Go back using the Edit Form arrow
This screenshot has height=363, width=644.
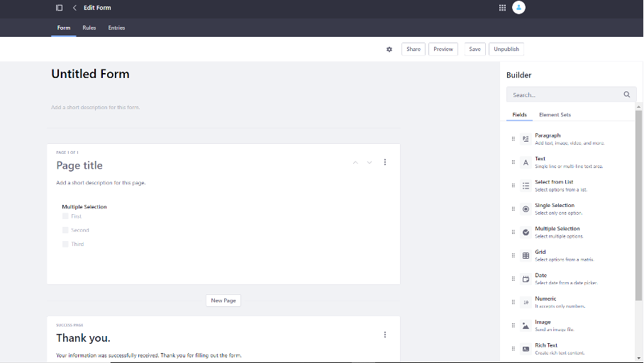tap(74, 8)
